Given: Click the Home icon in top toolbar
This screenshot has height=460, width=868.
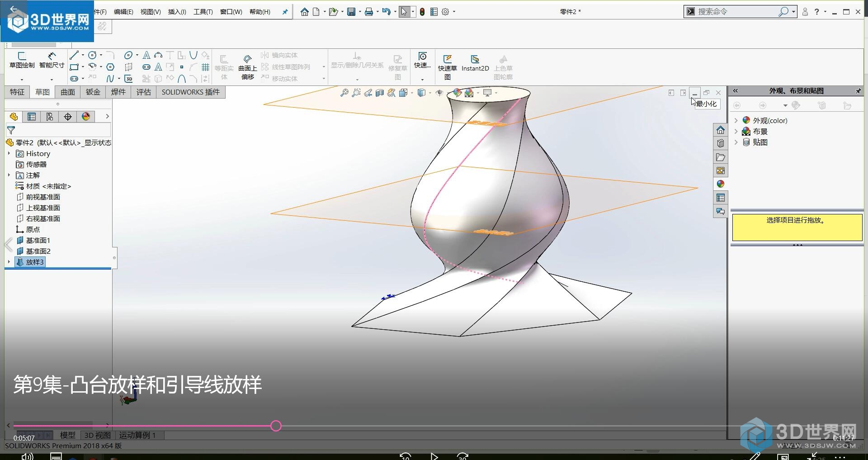Looking at the screenshot, I should pyautogui.click(x=304, y=12).
